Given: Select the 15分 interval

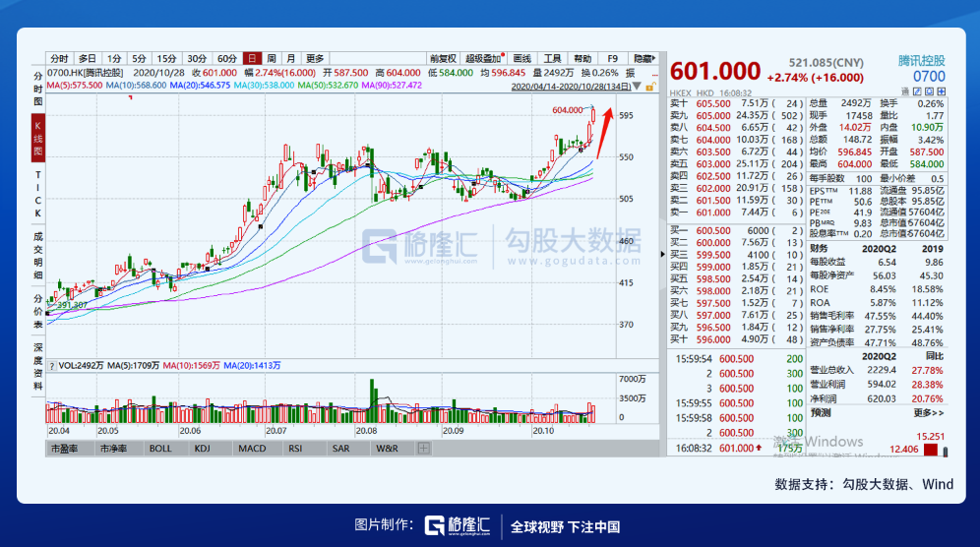Looking at the screenshot, I should (x=166, y=58).
